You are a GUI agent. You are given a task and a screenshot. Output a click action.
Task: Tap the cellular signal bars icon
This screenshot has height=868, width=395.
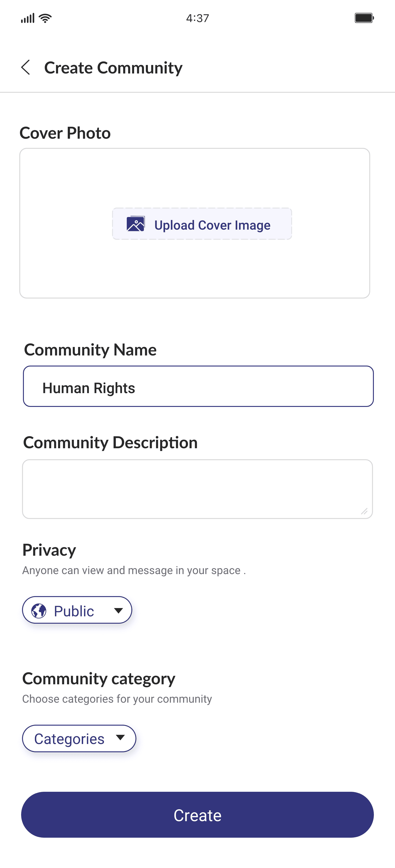28,18
